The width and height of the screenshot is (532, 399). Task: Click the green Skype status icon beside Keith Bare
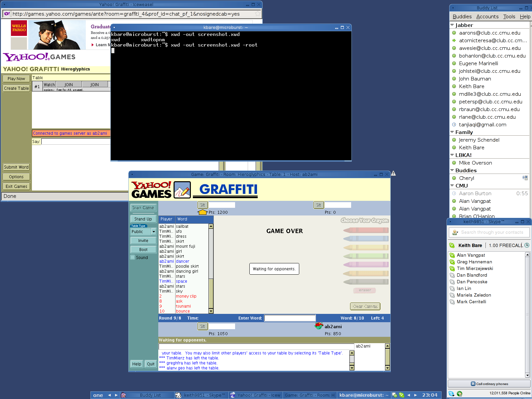452,245
